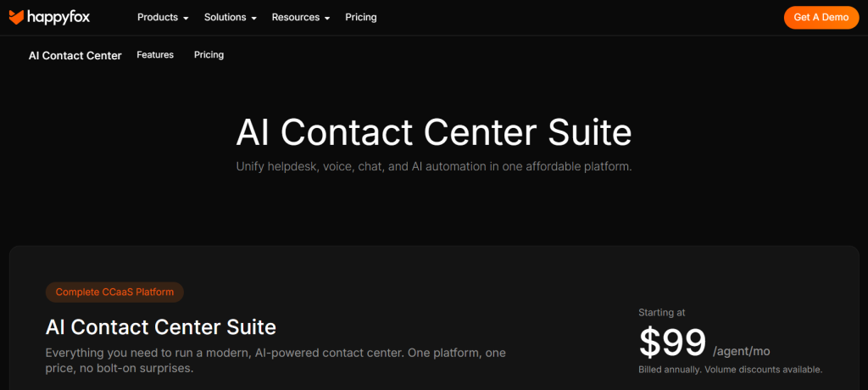Image resolution: width=868 pixels, height=390 pixels.
Task: Click the Unify helpdesk, voice, chat subtitle
Action: 434,167
